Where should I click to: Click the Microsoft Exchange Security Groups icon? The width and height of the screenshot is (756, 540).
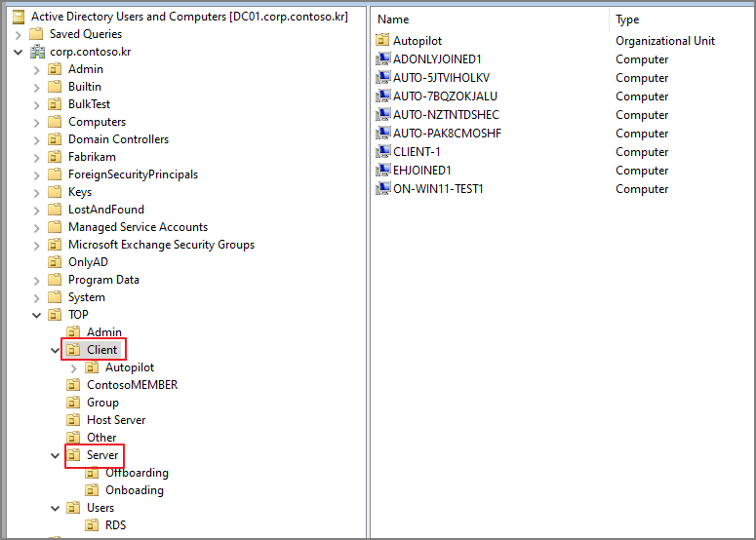pyautogui.click(x=55, y=245)
